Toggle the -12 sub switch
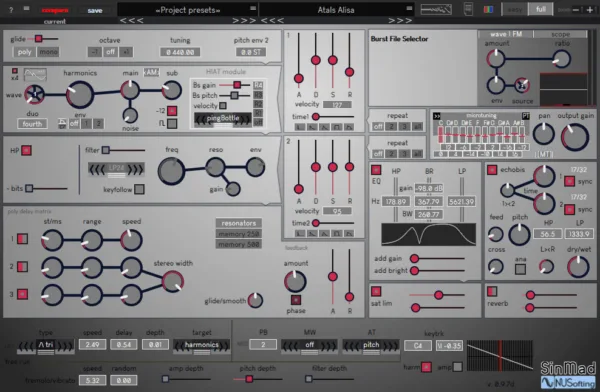 point(172,111)
